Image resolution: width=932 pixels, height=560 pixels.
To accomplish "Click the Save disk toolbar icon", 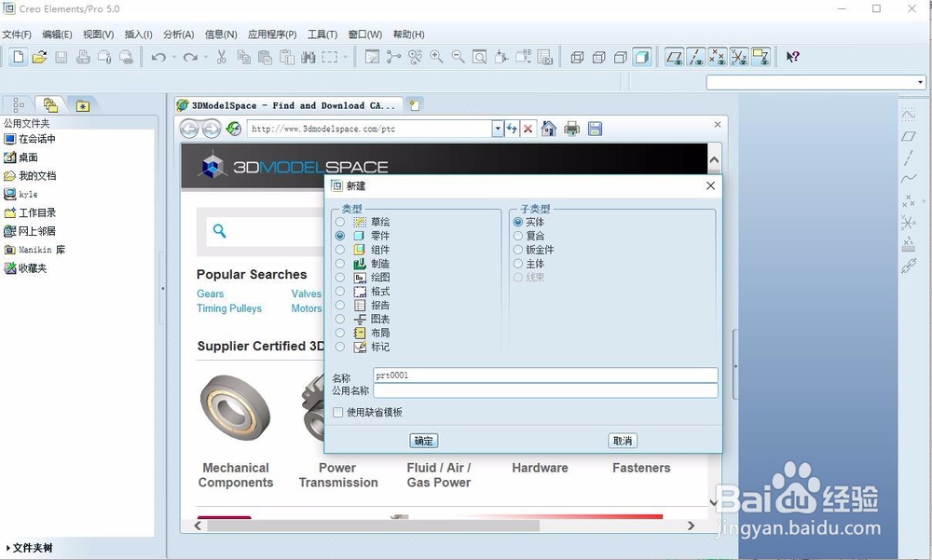I will (62, 57).
